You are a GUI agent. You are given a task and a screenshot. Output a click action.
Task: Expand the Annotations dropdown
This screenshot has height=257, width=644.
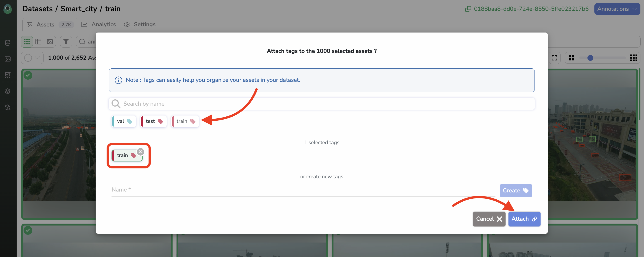[617, 9]
